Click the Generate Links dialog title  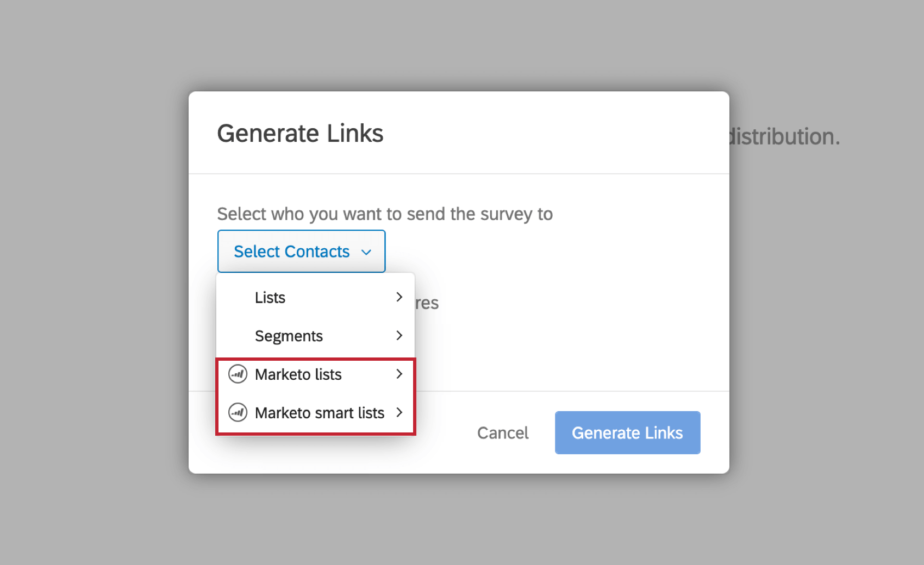click(x=300, y=133)
